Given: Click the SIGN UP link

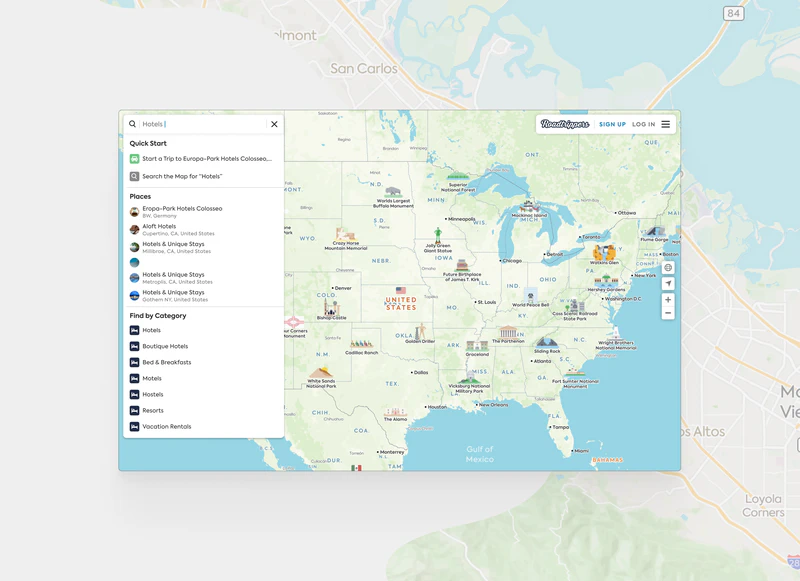Looking at the screenshot, I should pos(612,124).
